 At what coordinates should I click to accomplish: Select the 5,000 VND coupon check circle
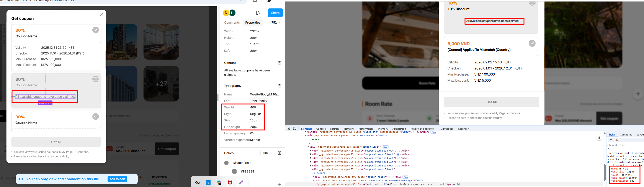point(532,43)
